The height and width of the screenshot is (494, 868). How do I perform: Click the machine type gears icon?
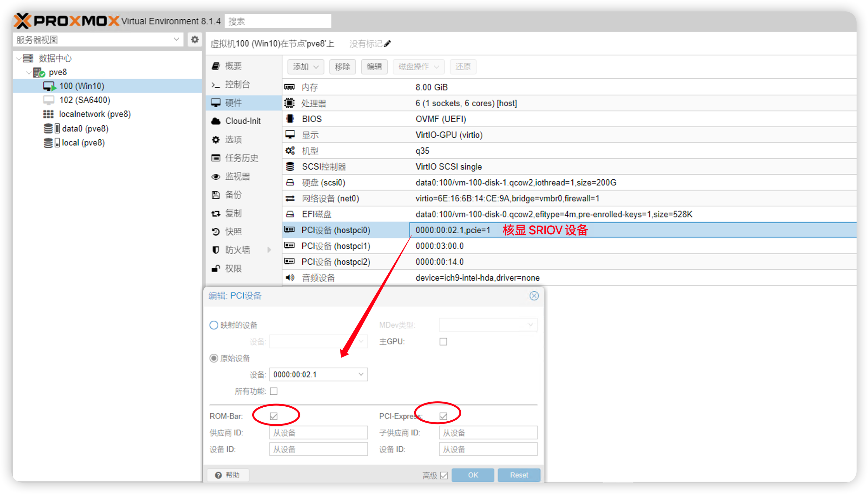(x=290, y=150)
